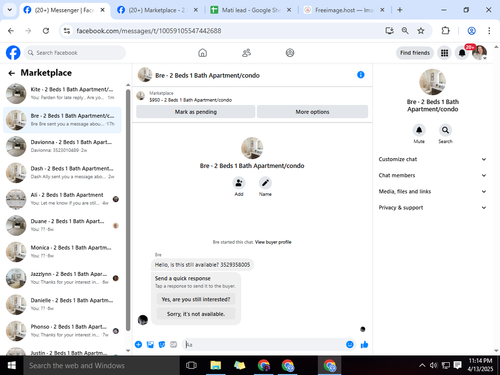
Task: Attach a photo with image icon
Action: coord(150,344)
